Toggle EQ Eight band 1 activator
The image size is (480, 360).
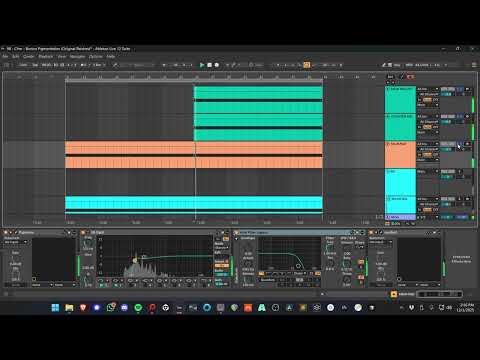point(102,285)
